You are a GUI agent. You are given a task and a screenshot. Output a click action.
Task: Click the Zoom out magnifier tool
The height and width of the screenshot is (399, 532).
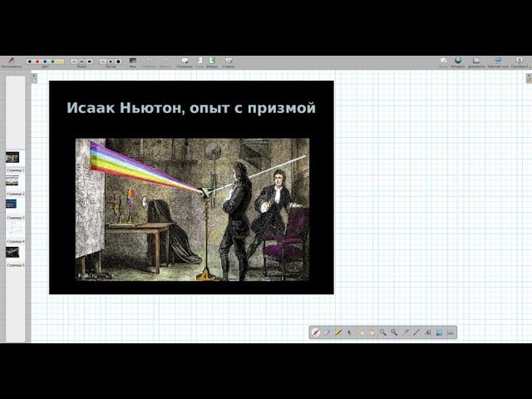coord(394,332)
